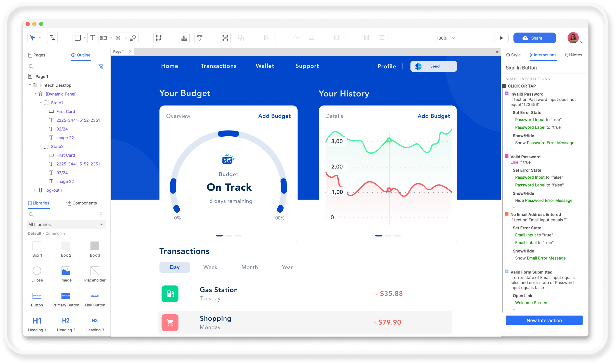Click the blue Share button
This screenshot has width=616, height=364.
[535, 38]
